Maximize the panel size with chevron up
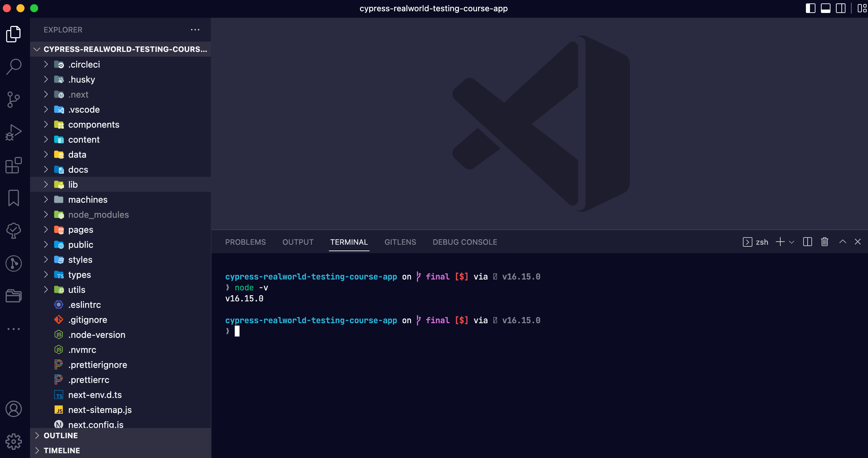Image resolution: width=868 pixels, height=458 pixels. tap(842, 242)
